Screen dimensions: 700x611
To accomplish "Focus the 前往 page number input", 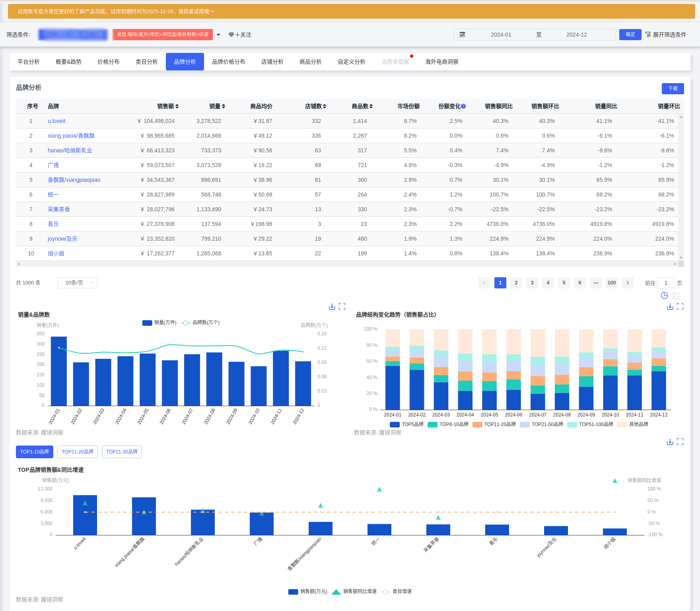I will 666,283.
